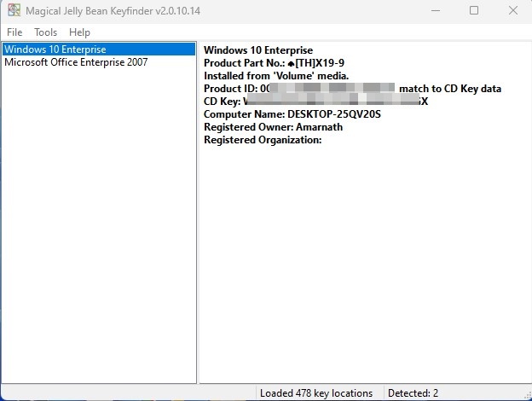This screenshot has width=532, height=401.
Task: Click the CD Key line
Action: click(315, 102)
